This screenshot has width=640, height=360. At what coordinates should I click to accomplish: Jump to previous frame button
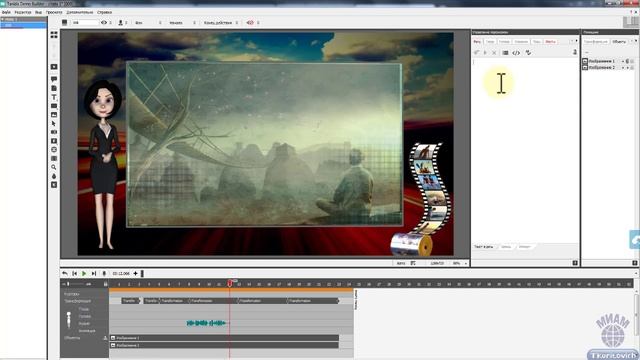74,273
